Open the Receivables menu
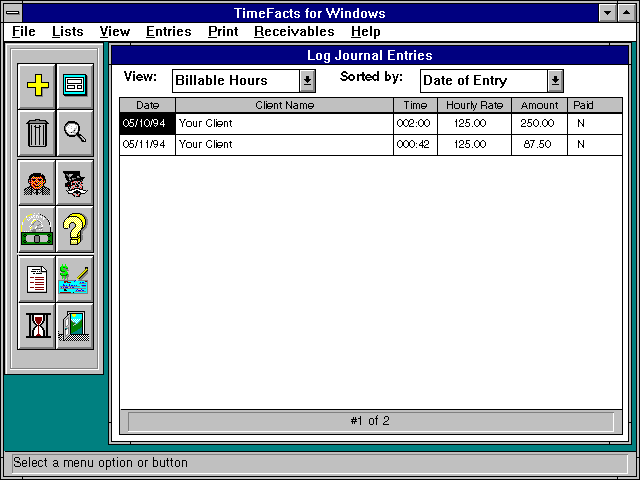This screenshot has width=640, height=480. (294, 32)
